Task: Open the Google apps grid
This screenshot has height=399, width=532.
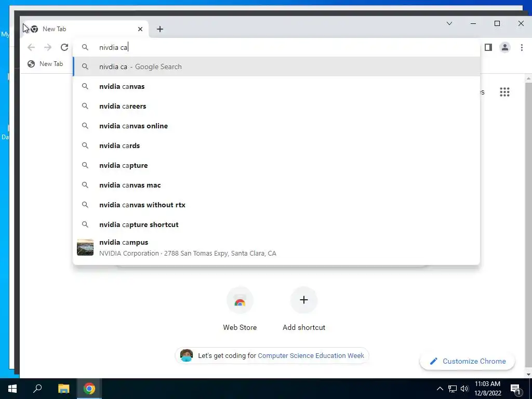Action: pyautogui.click(x=504, y=92)
